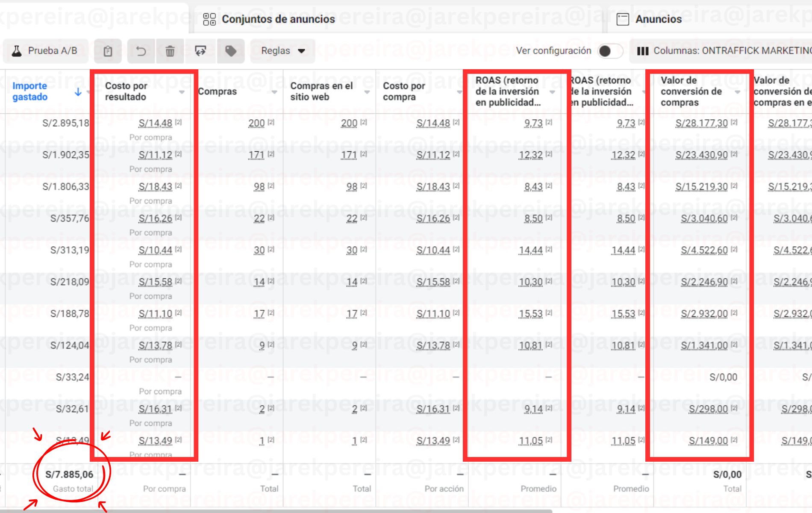Click the swap/replace screen icon
The width and height of the screenshot is (812, 513).
pyautogui.click(x=200, y=51)
